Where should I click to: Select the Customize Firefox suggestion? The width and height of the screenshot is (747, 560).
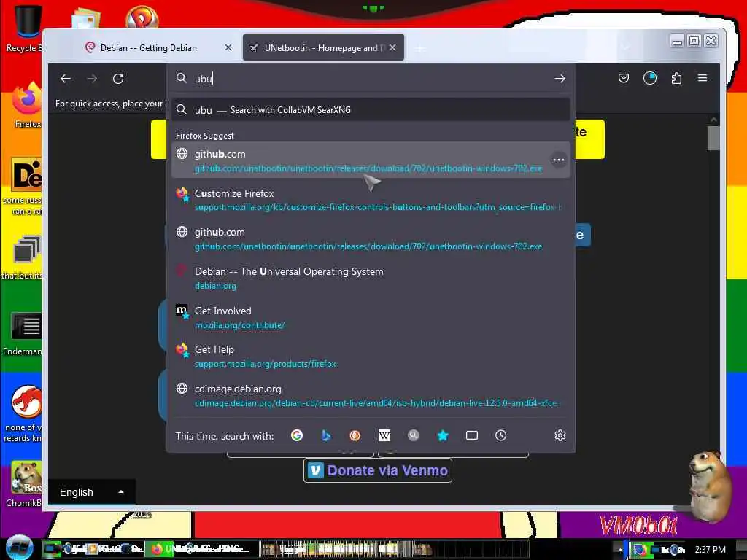pos(371,200)
